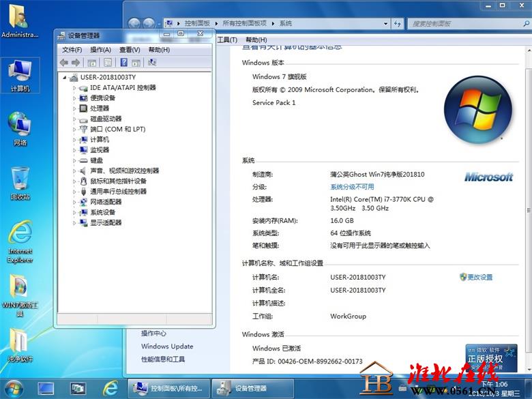Select the 通用串行总线控制器 tree item
The height and width of the screenshot is (399, 532).
pos(118,192)
